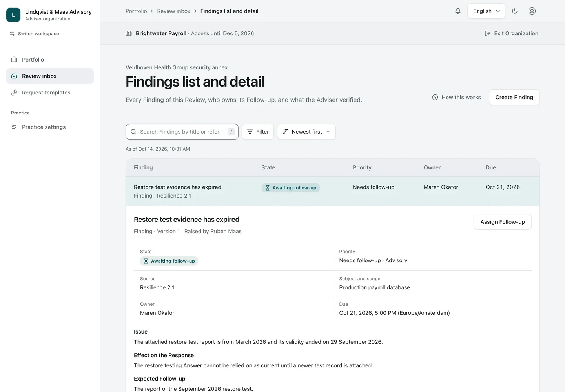Click the Brightwater Payroll building icon
The width and height of the screenshot is (565, 392).
pos(129,33)
